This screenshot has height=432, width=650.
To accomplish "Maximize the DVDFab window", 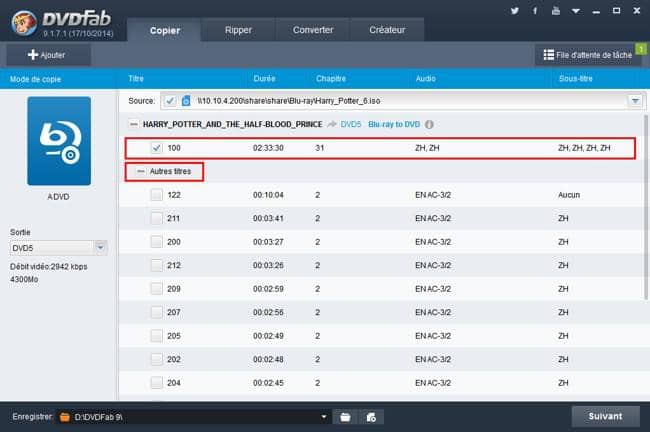I will pyautogui.click(x=616, y=11).
